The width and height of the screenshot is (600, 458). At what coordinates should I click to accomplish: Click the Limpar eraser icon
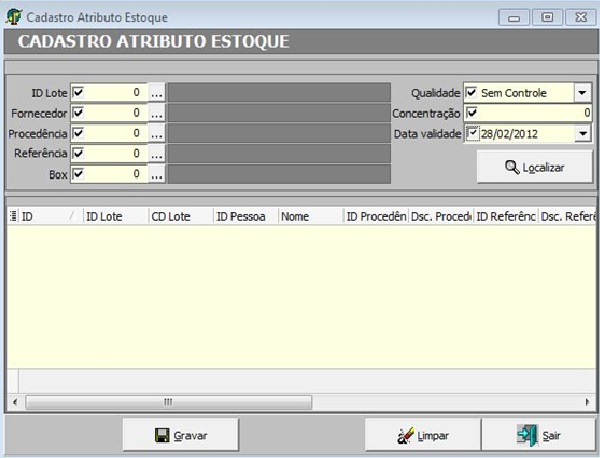pyautogui.click(x=406, y=436)
